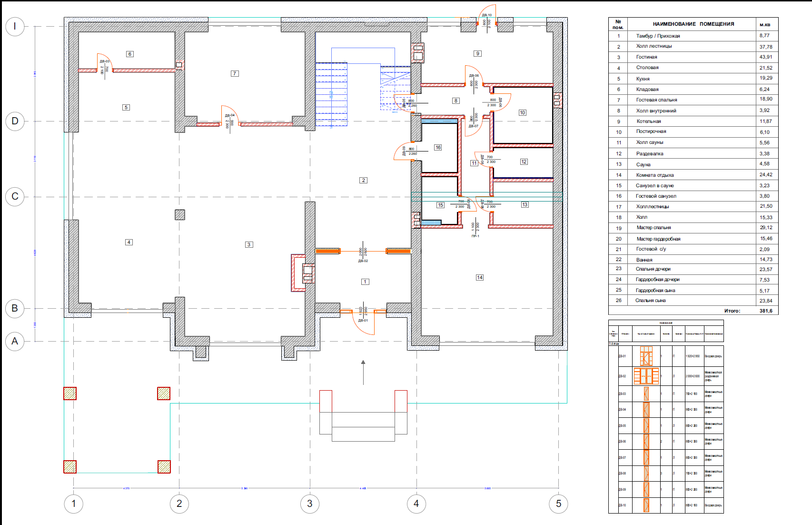Click area value 37,78 in the table
Screen dimensions: 812x525
pos(766,47)
